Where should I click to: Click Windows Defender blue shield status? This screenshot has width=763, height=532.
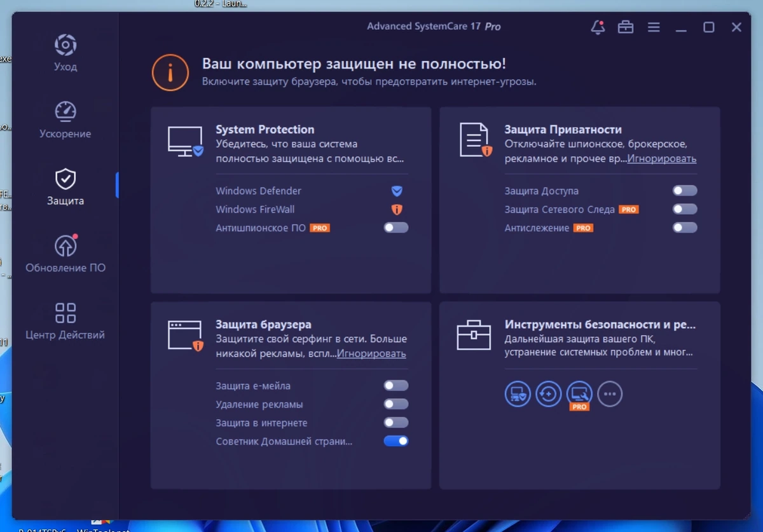(397, 191)
